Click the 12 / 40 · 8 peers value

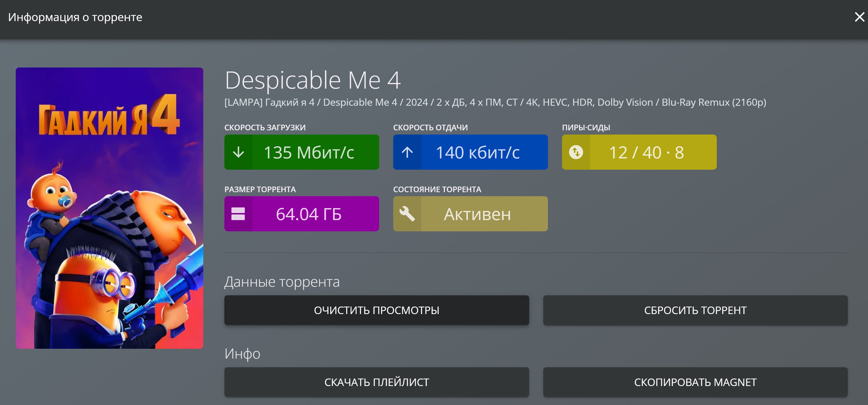coord(646,153)
